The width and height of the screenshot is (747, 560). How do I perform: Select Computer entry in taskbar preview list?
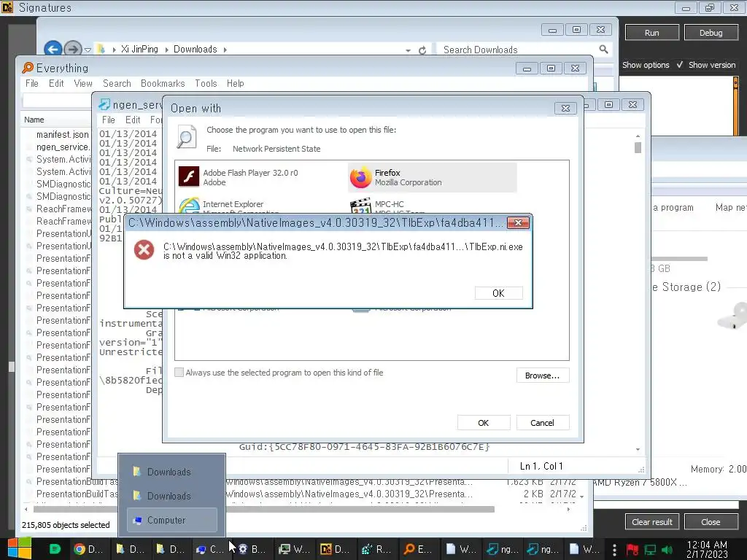coord(171,520)
